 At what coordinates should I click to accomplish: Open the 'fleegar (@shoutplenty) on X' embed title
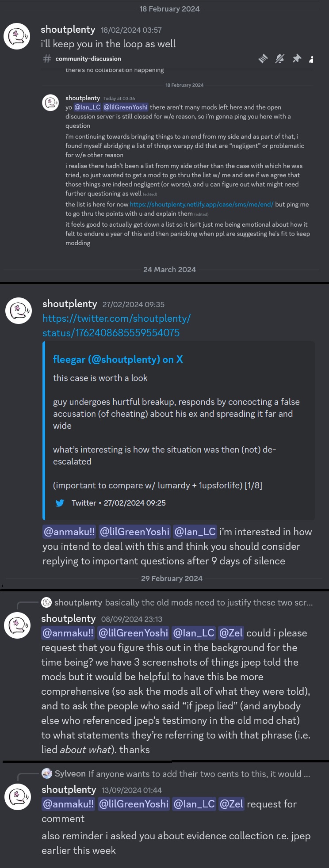(118, 359)
